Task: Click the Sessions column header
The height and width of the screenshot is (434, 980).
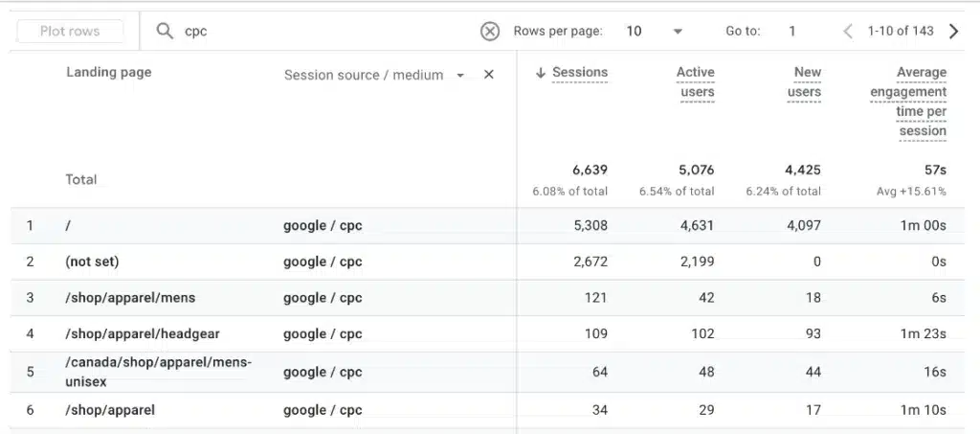Action: point(580,73)
